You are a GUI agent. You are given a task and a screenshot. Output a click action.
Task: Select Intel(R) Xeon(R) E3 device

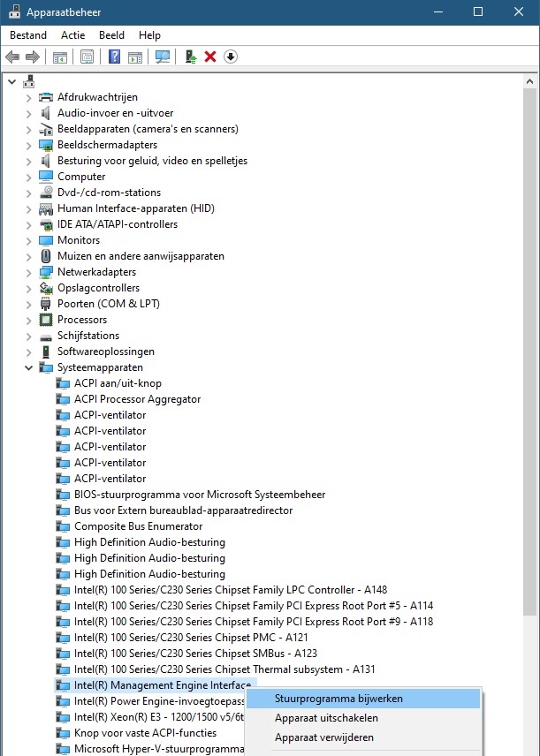pos(159,717)
